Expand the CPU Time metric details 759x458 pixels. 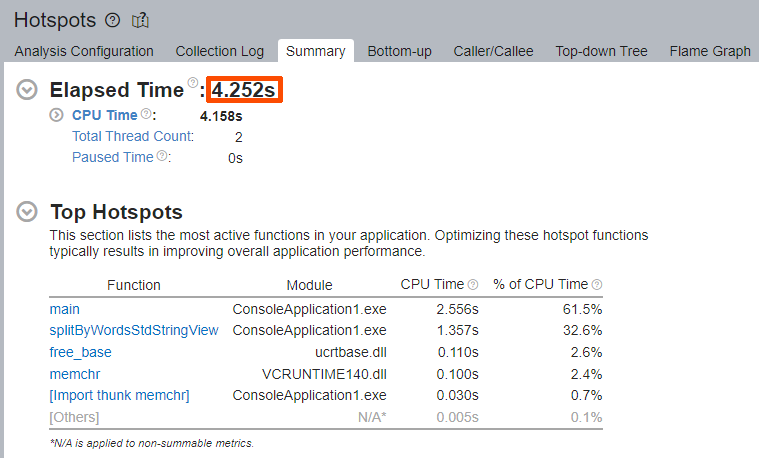tap(57, 115)
